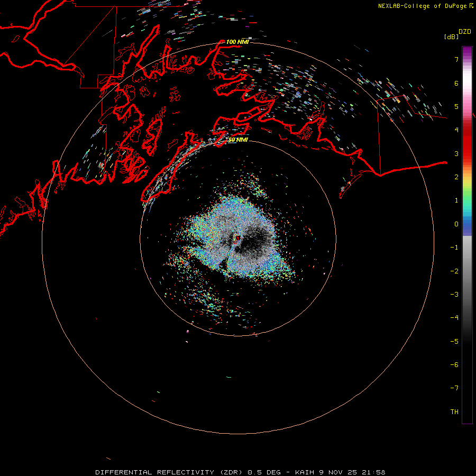
Task: Click the -7 value on color scale
Action: point(454,388)
